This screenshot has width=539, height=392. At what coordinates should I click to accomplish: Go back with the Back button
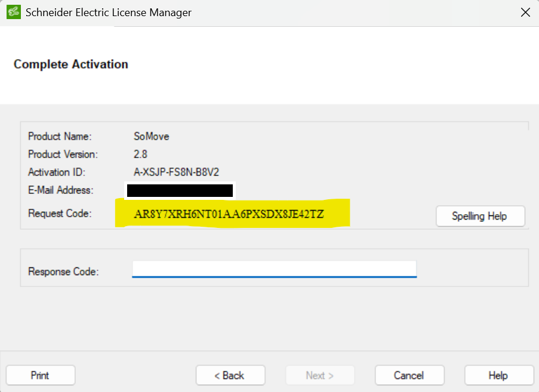[x=230, y=375]
